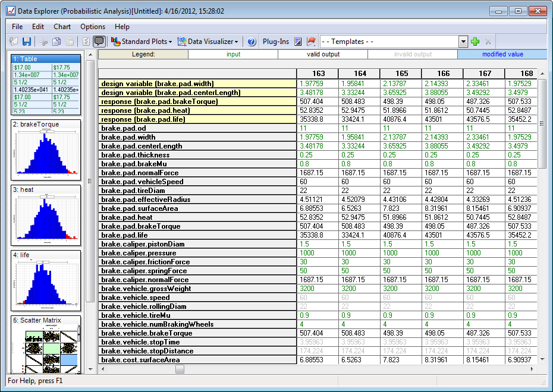Click the Plug-Ins toolbar label
553x392 pixels.
(276, 42)
